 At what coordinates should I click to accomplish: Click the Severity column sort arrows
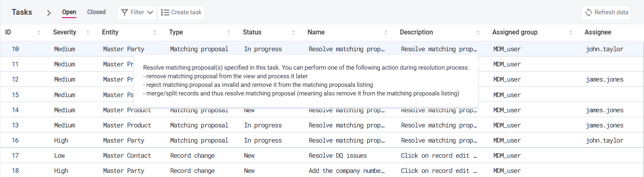point(88,32)
